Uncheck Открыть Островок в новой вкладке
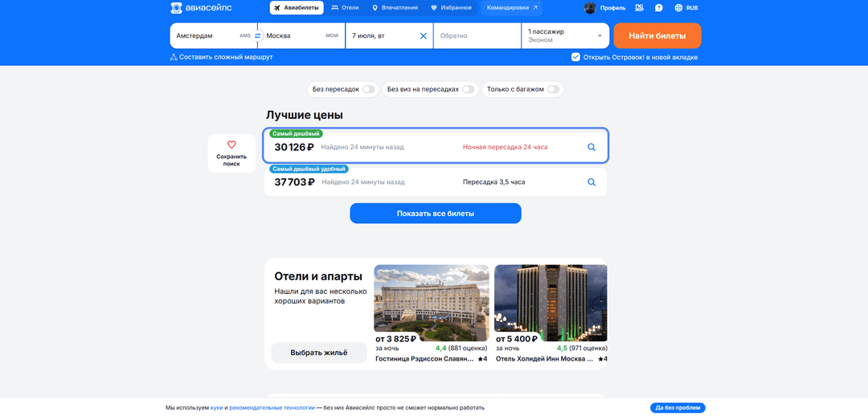Viewport: 868px width, 416px height. point(575,57)
